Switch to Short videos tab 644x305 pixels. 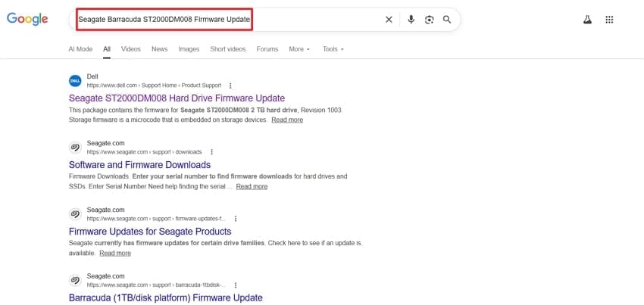click(228, 49)
